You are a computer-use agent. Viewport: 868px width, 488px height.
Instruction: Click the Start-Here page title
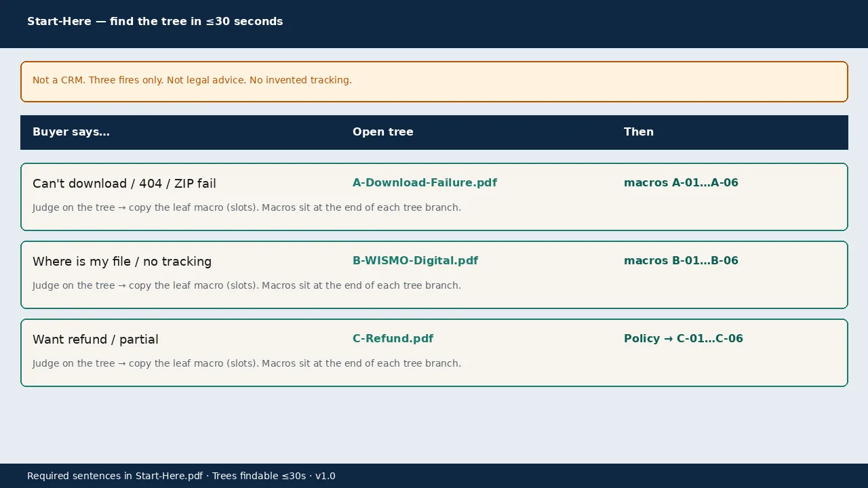point(155,22)
